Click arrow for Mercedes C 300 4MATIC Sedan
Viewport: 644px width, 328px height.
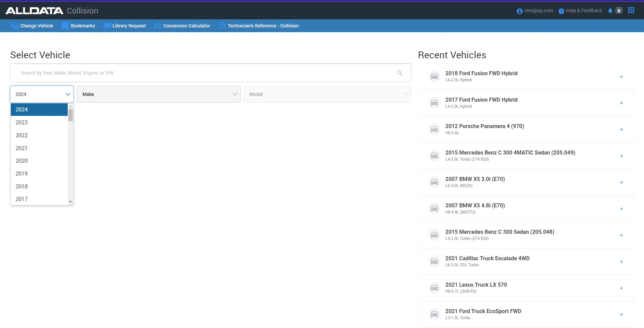point(621,156)
